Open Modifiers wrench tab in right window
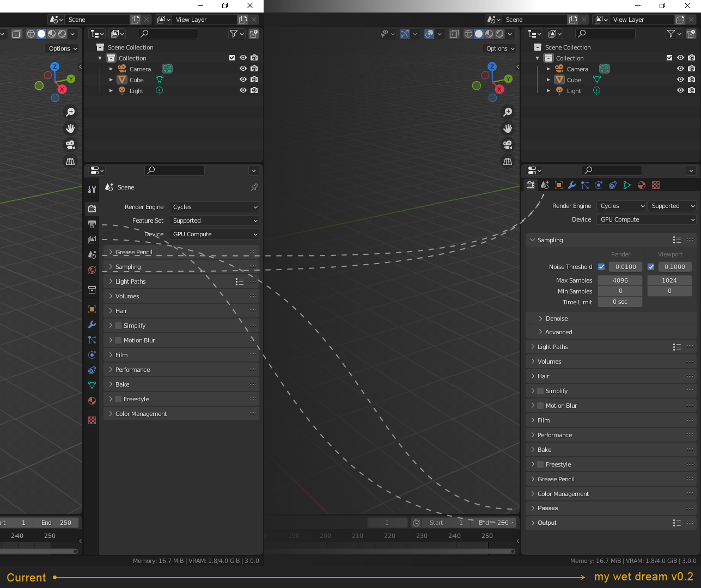Image resolution: width=701 pixels, height=588 pixels. 572,185
